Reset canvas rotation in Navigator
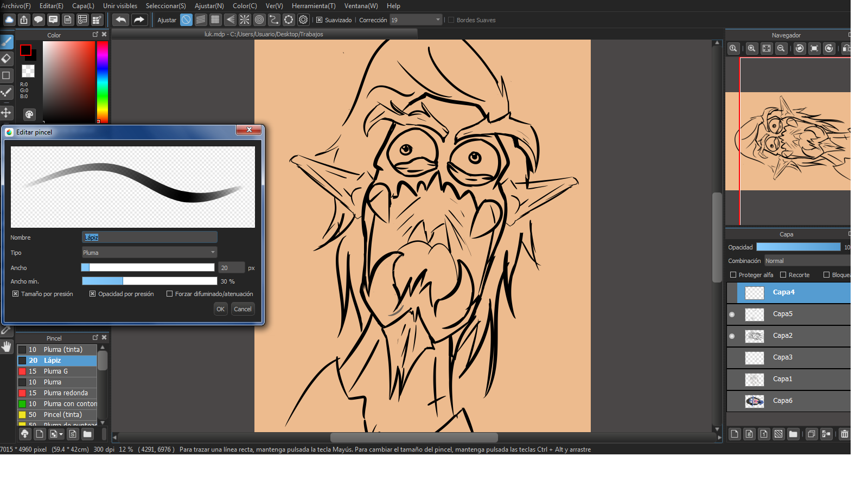Image resolution: width=868 pixels, height=488 pixels. click(x=814, y=48)
